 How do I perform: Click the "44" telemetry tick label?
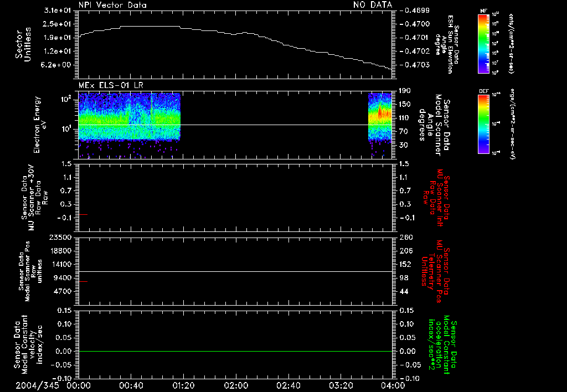404,291
